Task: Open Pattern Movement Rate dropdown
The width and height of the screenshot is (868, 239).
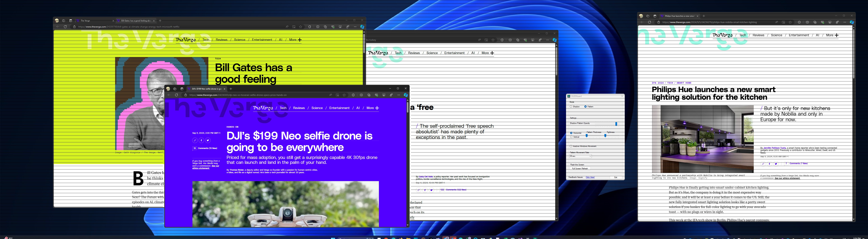Action: point(581,156)
